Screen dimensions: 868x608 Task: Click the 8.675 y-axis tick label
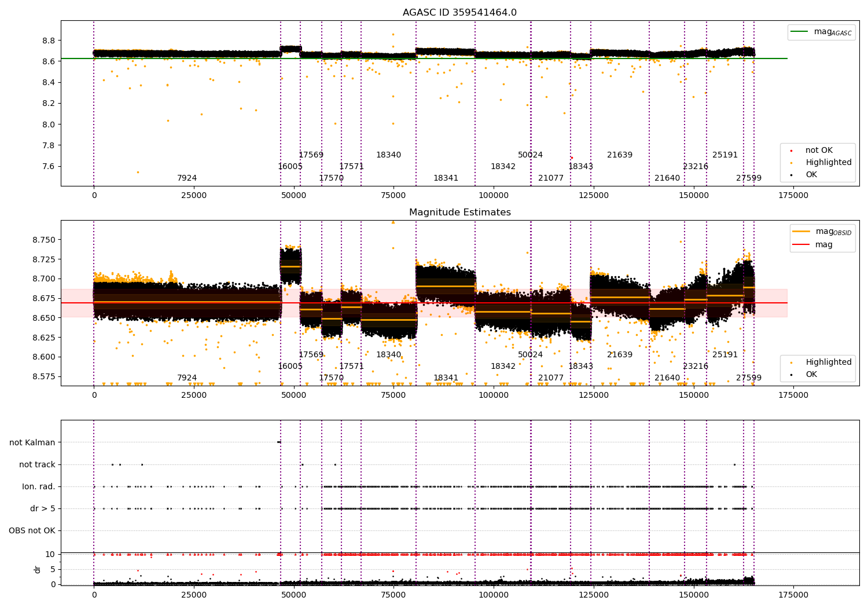[x=44, y=299]
